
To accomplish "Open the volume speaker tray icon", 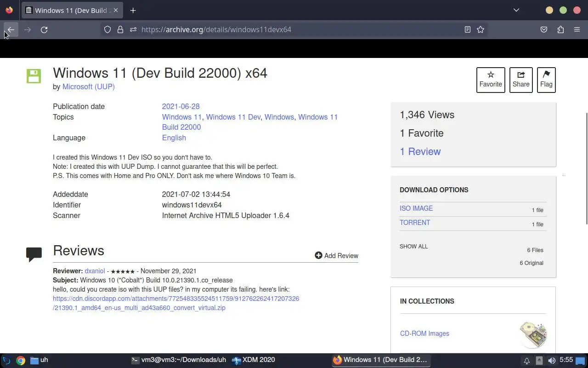I will (552, 361).
